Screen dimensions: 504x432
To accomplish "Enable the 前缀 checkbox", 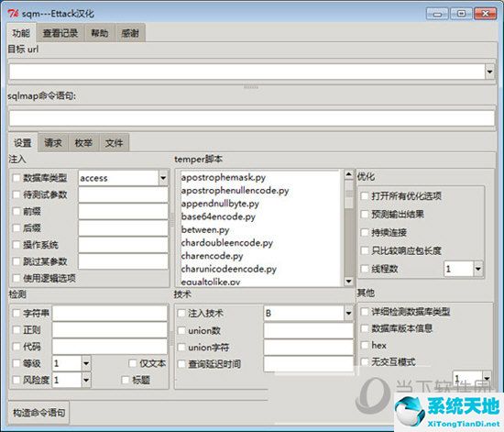I will [16, 211].
